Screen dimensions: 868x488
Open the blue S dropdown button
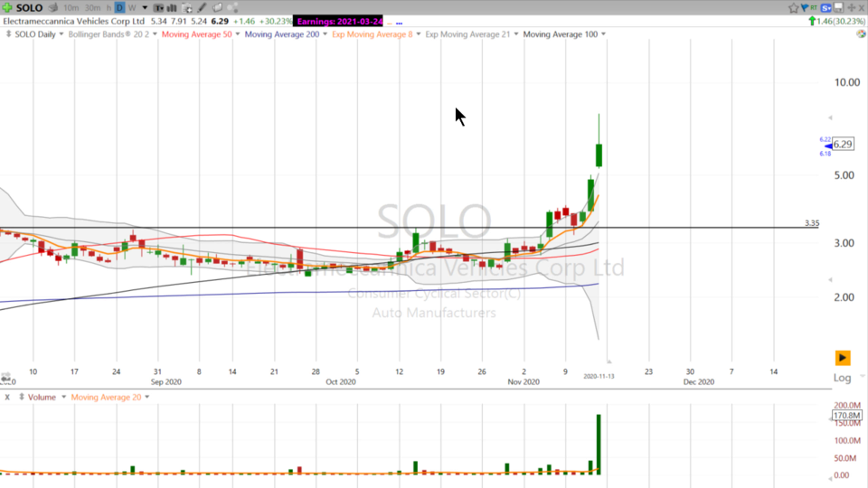click(826, 8)
